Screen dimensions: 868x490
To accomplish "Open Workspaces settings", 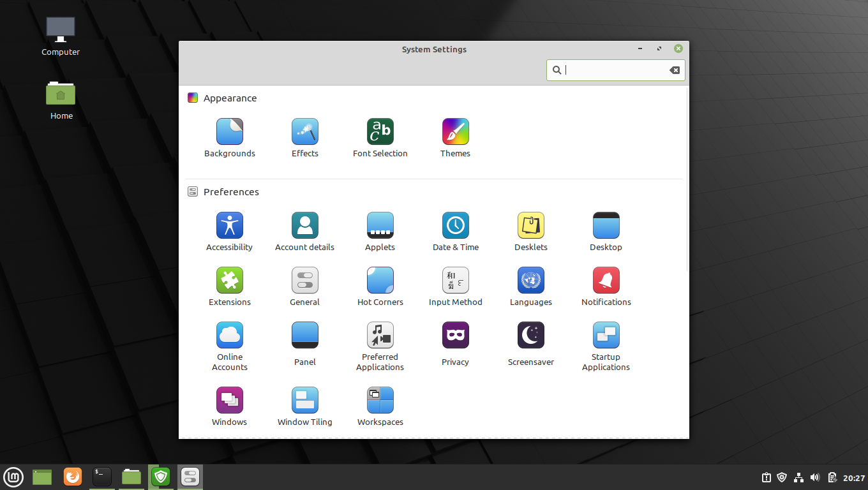I will pos(380,406).
